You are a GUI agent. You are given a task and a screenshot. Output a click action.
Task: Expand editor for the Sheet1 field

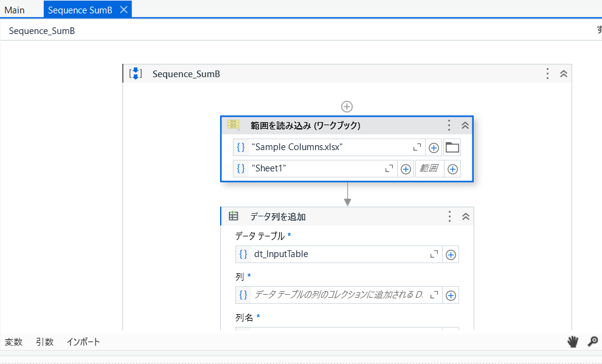(x=389, y=169)
